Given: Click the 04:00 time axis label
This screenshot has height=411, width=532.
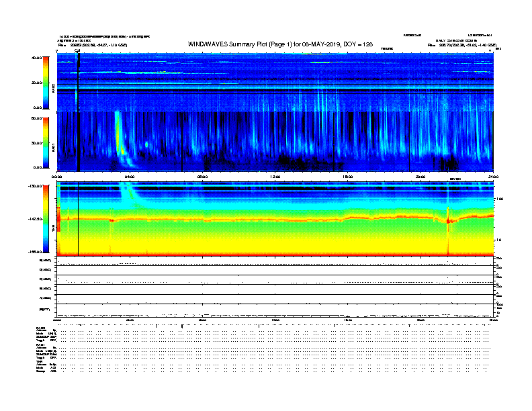Looking at the screenshot, I should [130, 177].
